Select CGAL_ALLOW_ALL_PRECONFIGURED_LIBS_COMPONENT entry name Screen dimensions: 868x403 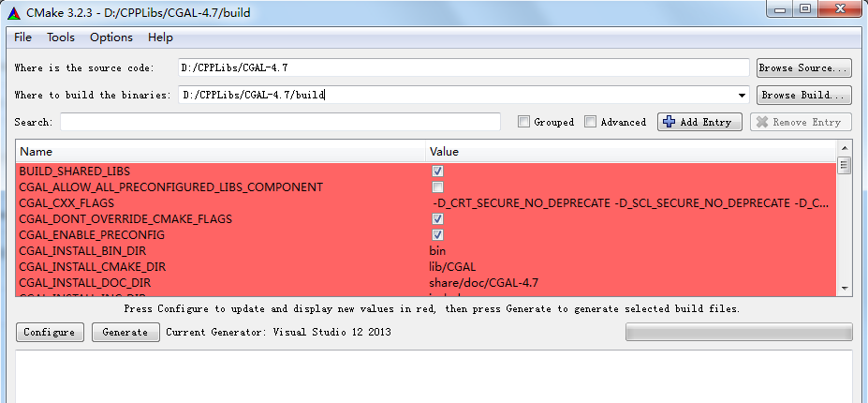(x=171, y=187)
